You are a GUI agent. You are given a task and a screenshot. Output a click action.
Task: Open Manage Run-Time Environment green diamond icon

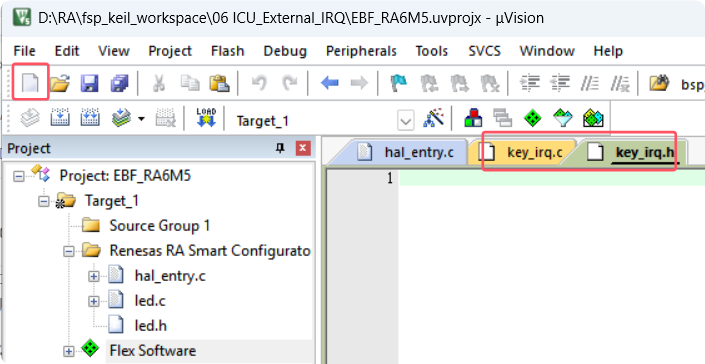click(532, 118)
